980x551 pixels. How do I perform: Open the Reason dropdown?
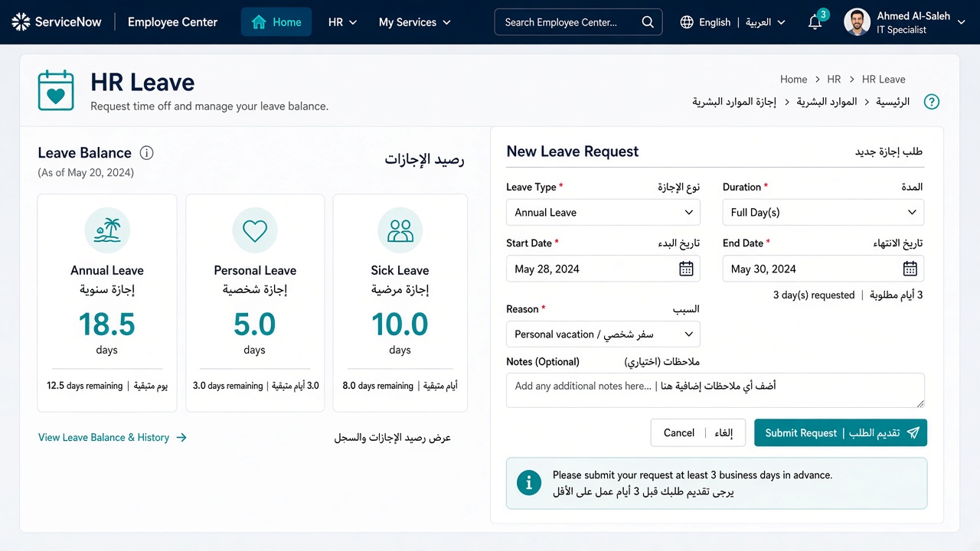603,334
